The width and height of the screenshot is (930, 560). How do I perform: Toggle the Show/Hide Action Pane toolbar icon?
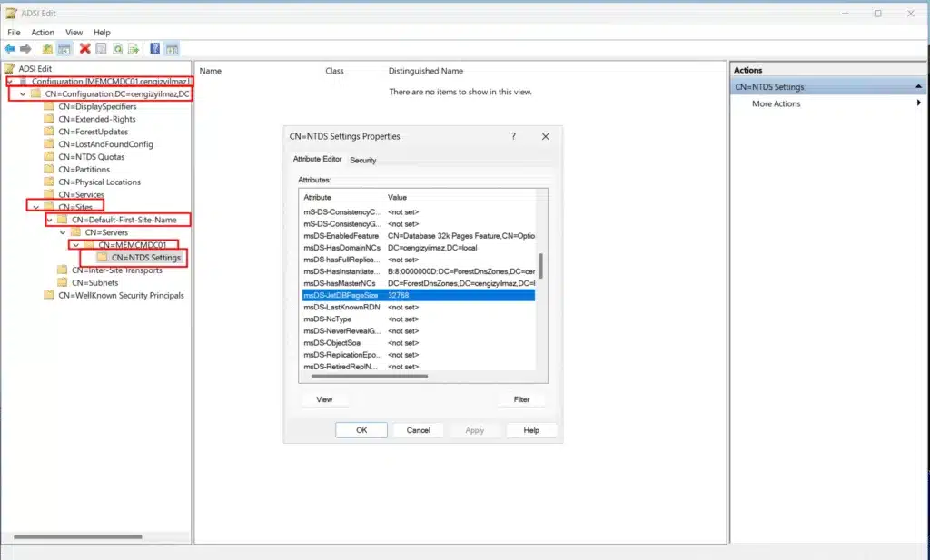coord(172,49)
